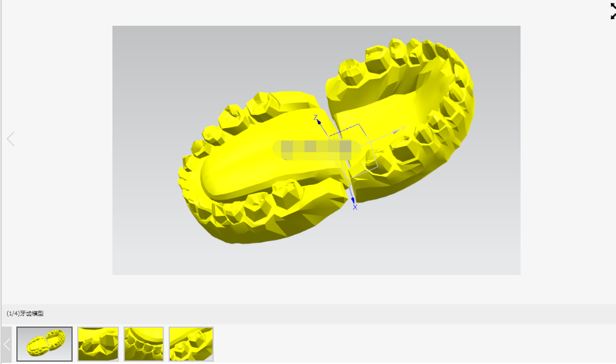Click the gray Y axis label
The width and height of the screenshot is (616, 364).
[403, 128]
